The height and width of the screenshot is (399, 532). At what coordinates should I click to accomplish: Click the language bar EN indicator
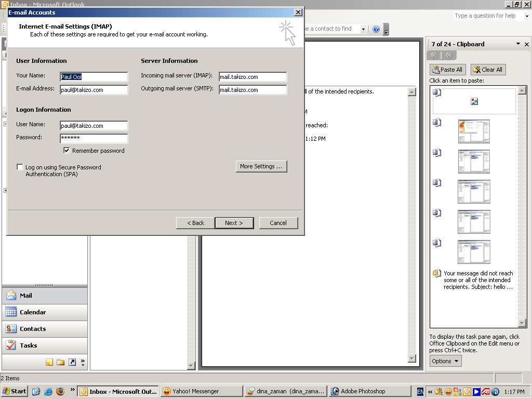(x=420, y=392)
